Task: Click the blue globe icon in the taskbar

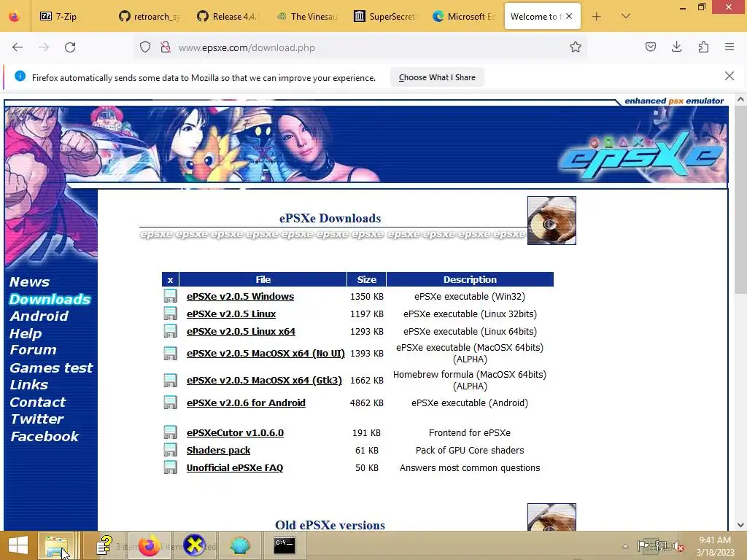Action: (x=239, y=545)
